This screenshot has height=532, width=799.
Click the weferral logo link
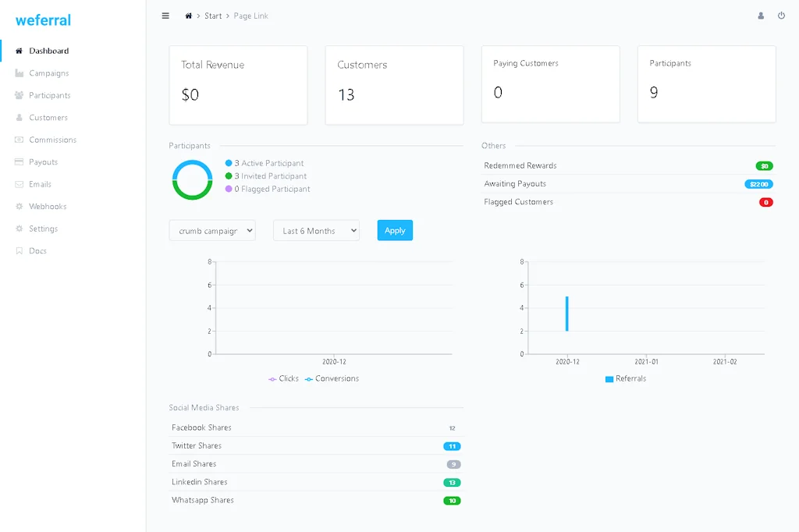tap(43, 20)
